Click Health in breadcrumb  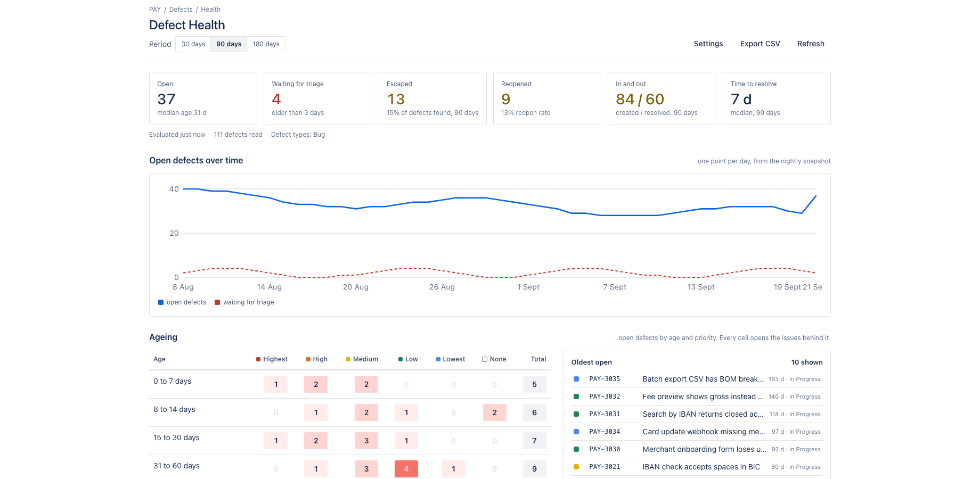210,10
